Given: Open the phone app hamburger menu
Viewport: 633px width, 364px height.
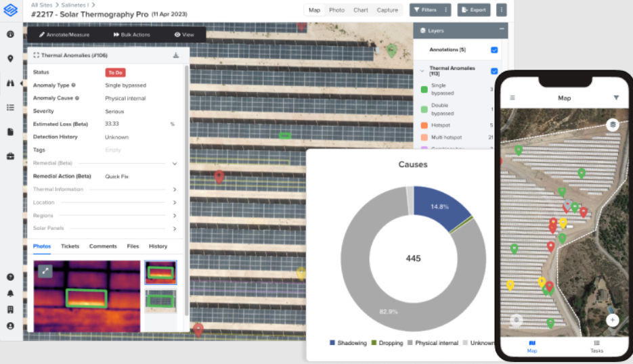Looking at the screenshot, I should pyautogui.click(x=512, y=97).
